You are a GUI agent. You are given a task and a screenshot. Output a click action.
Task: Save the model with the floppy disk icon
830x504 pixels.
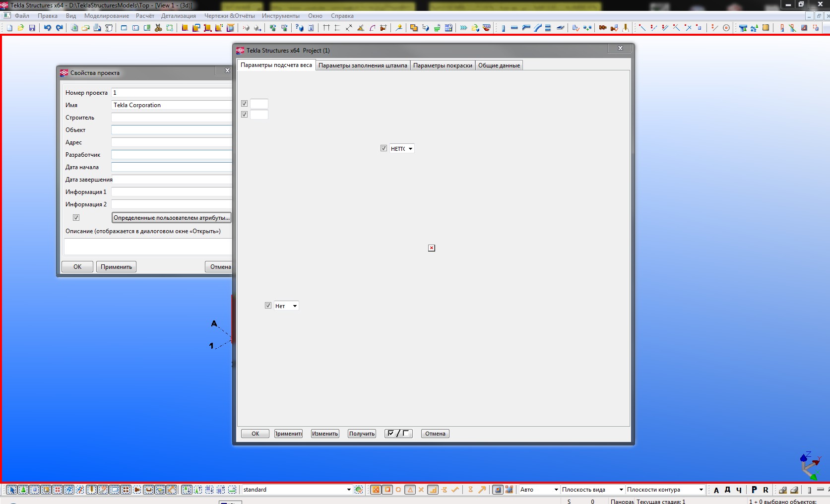point(32,28)
